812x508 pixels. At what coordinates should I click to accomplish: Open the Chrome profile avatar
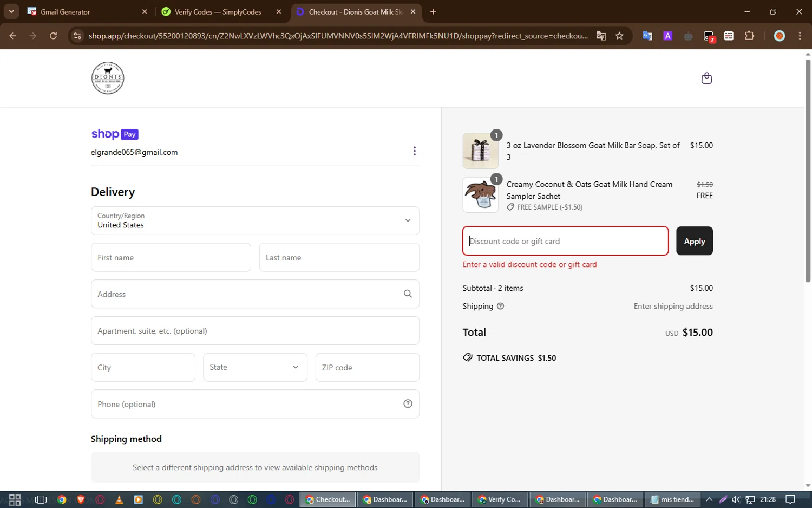click(x=780, y=36)
